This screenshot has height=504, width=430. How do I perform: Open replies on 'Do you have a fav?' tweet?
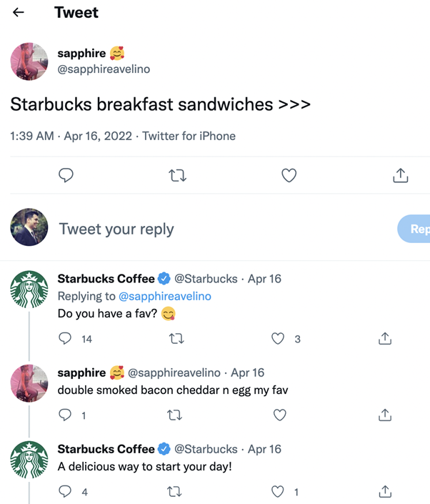[66, 339]
